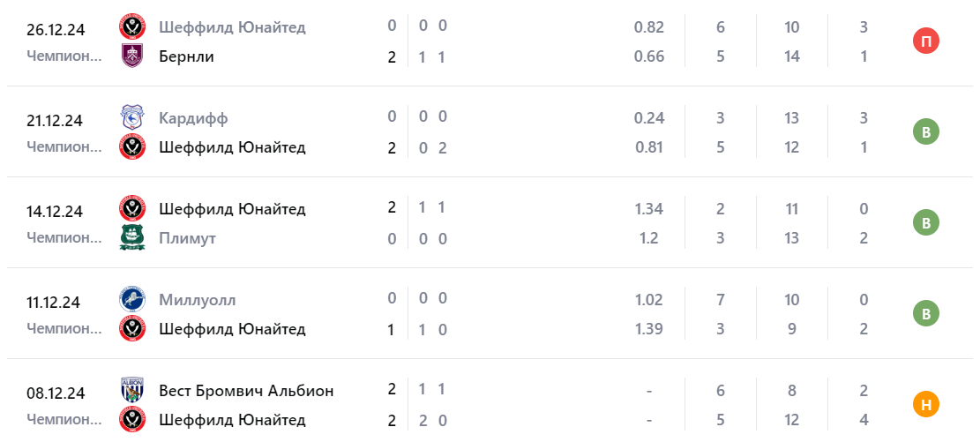Open the Бернли team link
The width and height of the screenshot is (980, 442).
pos(187,56)
